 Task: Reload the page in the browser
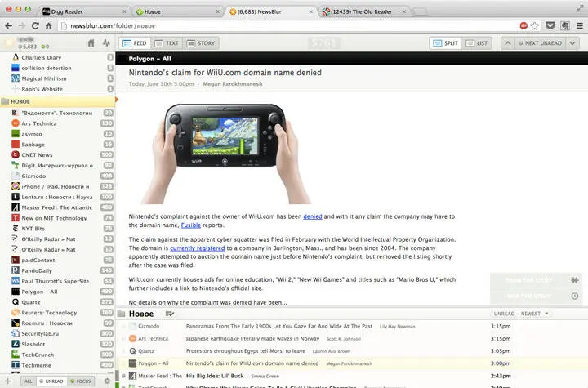[x=35, y=25]
